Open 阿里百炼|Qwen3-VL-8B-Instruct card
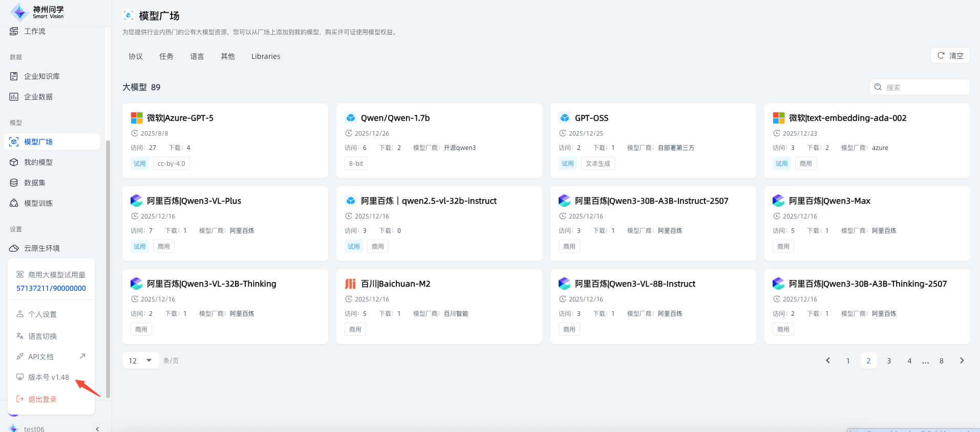This screenshot has width=980, height=432. point(653,307)
